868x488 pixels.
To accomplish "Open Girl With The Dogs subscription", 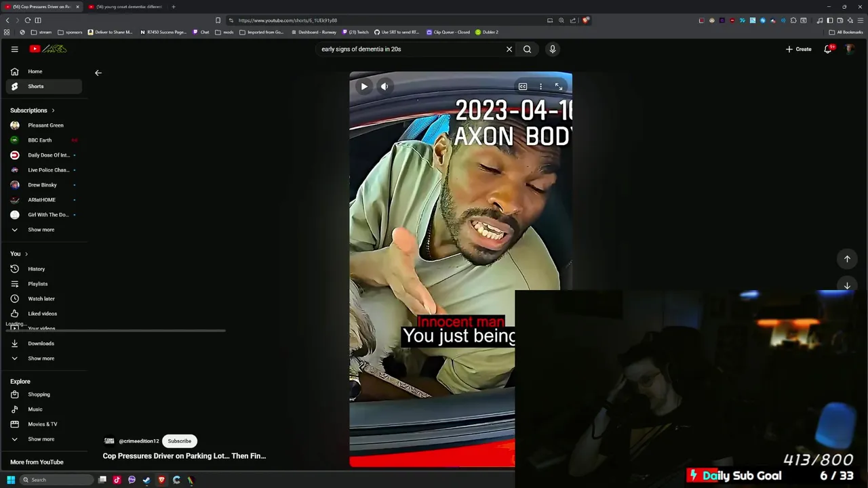I will (44, 215).
